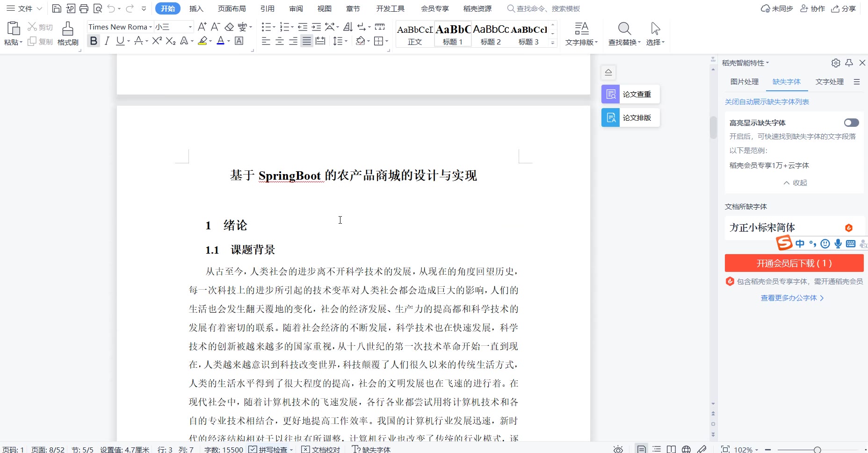Toggle 高亮显示缺失字体 switch
This screenshot has height=453, width=868.
coord(851,123)
